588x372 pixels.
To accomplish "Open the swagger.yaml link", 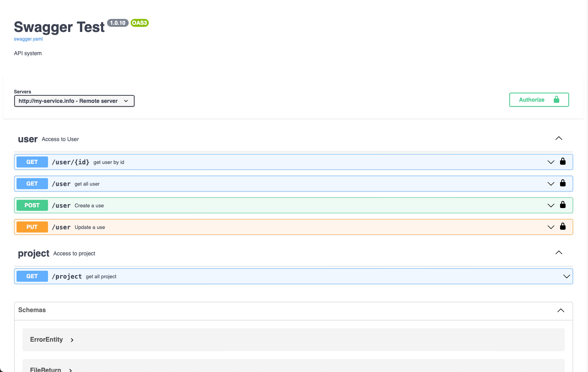I will point(28,39).
